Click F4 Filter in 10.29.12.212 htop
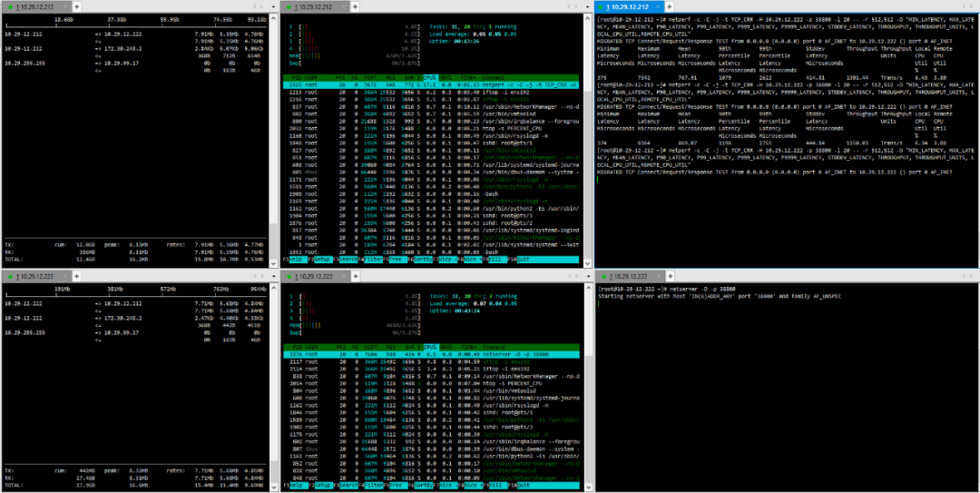 pos(368,259)
